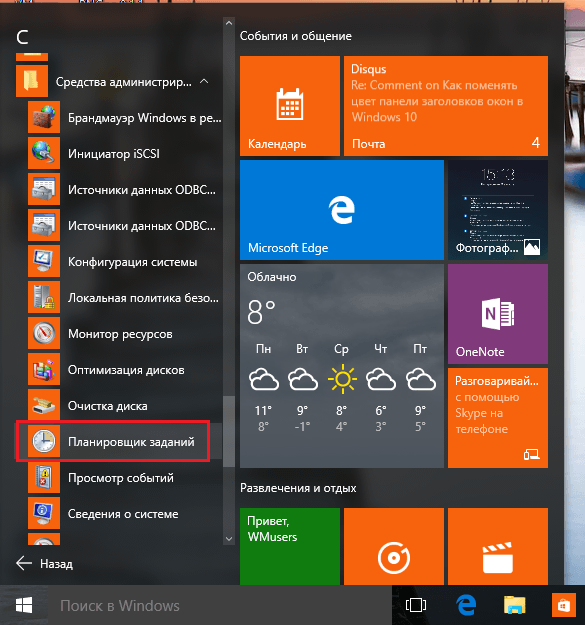Open the OneNote tile
Image resolution: width=585 pixels, height=625 pixels.
(498, 314)
